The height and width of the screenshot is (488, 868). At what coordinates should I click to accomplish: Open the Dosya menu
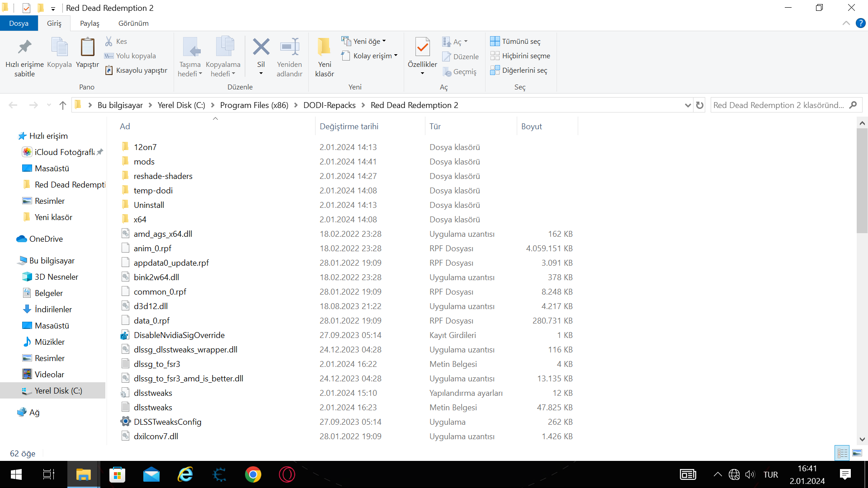(19, 23)
